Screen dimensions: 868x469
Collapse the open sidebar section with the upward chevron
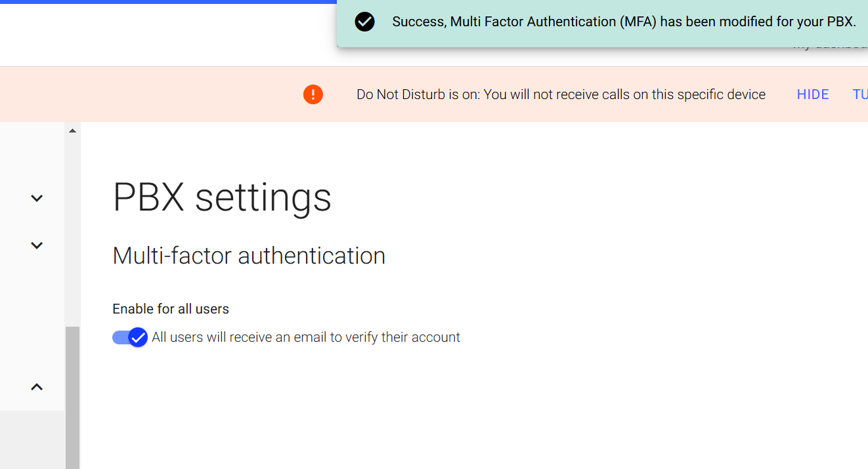pyautogui.click(x=37, y=387)
